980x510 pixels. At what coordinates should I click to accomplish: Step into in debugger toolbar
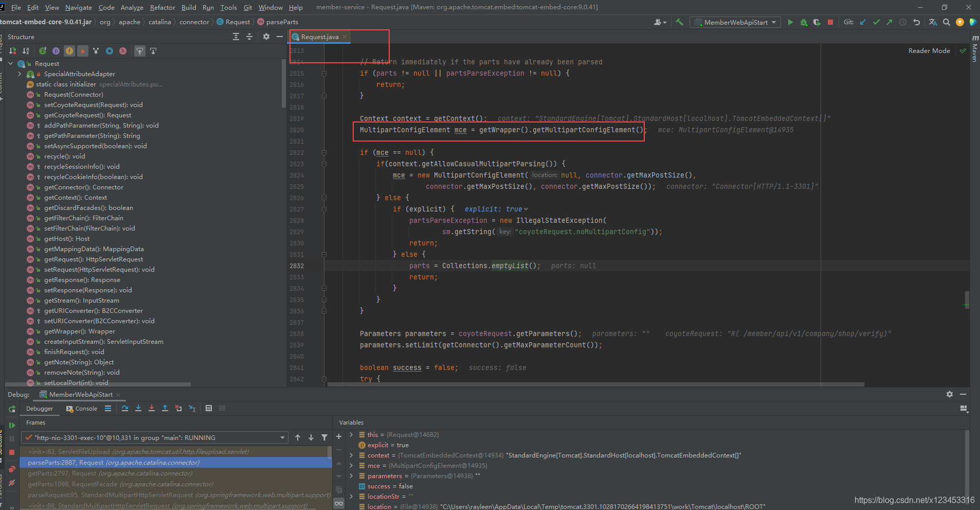click(x=138, y=408)
